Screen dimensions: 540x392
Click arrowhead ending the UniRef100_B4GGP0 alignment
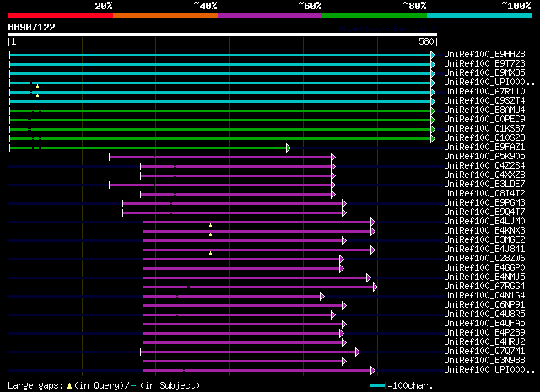(x=341, y=268)
